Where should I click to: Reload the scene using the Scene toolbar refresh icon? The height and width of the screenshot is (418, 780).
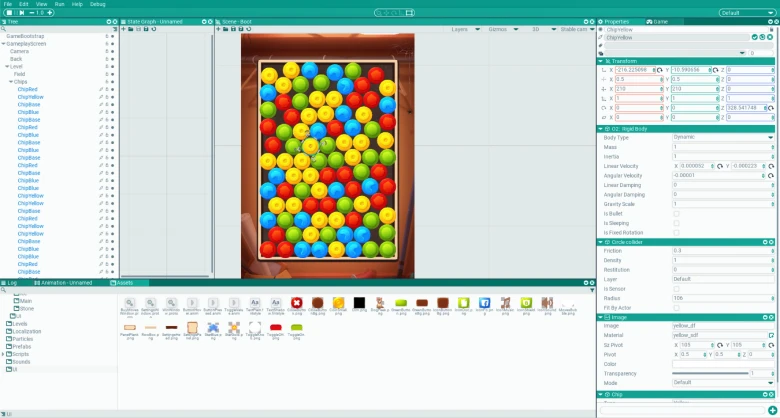click(x=248, y=29)
